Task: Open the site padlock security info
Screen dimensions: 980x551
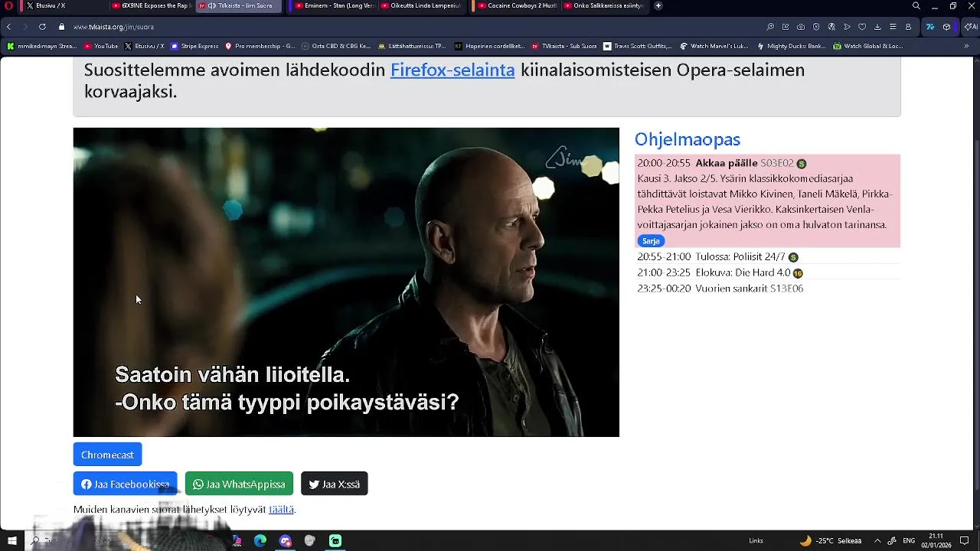Action: [62, 27]
